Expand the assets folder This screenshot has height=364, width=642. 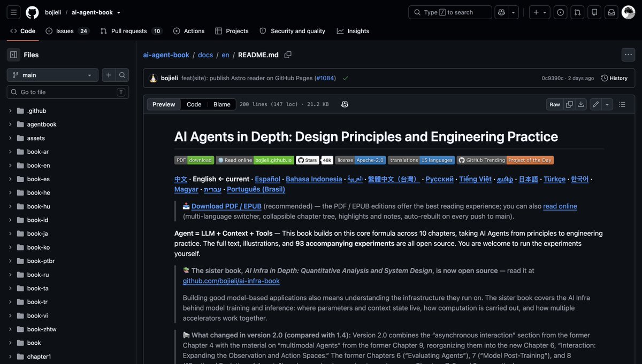coord(10,138)
